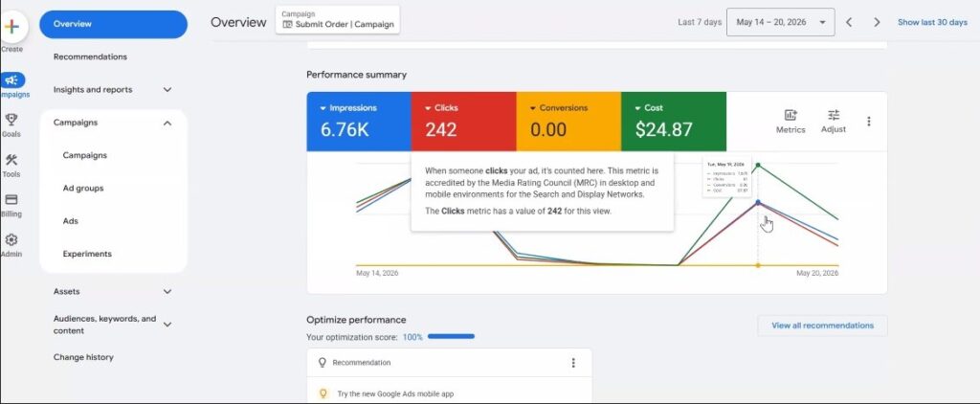This screenshot has height=404, width=980.
Task: Click the Overview page title
Action: pyautogui.click(x=238, y=23)
